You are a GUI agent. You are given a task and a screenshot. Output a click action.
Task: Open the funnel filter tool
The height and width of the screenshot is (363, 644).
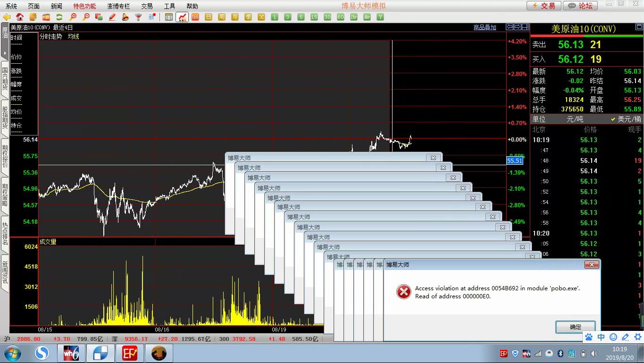pos(138,17)
